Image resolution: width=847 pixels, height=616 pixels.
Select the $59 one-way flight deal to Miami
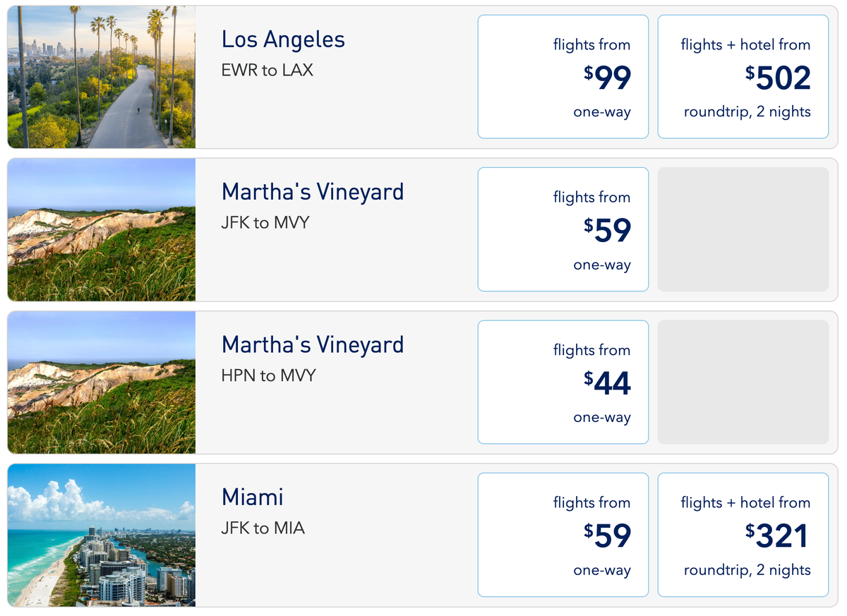coord(563,534)
